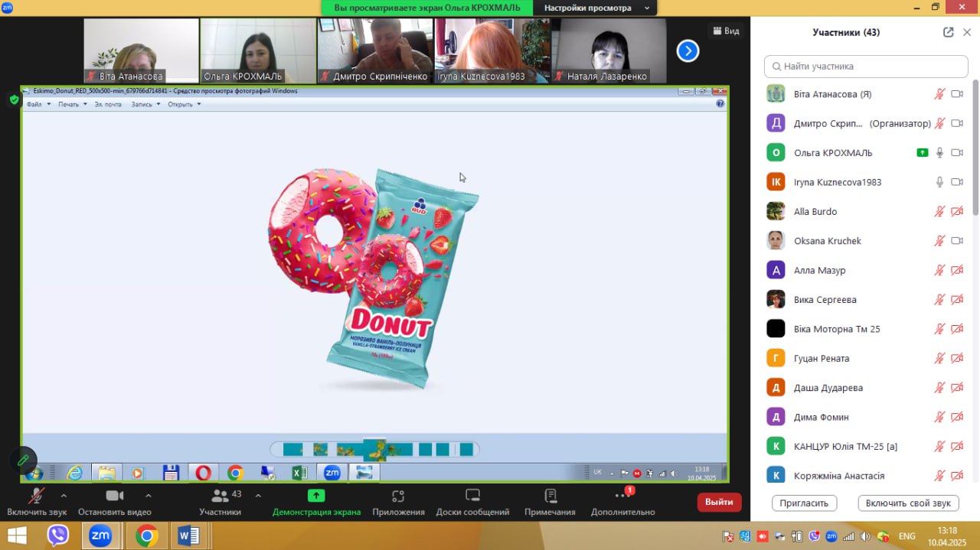The height and width of the screenshot is (550, 980).
Task: Expand participants options arrow in toolbar
Action: [x=258, y=495]
